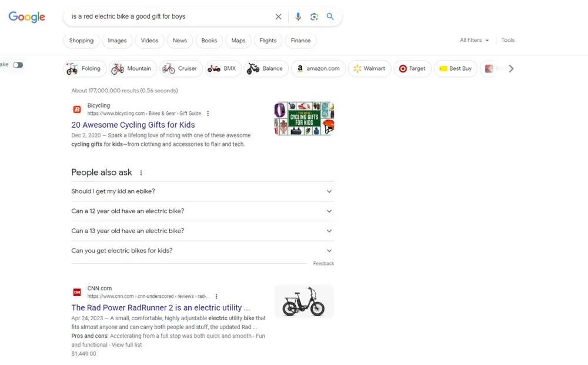Open three-dot options beside Bicycling result URL
This screenshot has width=588, height=365.
coord(208,114)
